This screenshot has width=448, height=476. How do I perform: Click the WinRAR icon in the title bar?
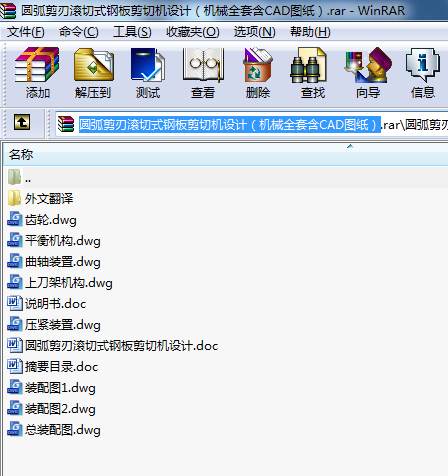click(8, 11)
